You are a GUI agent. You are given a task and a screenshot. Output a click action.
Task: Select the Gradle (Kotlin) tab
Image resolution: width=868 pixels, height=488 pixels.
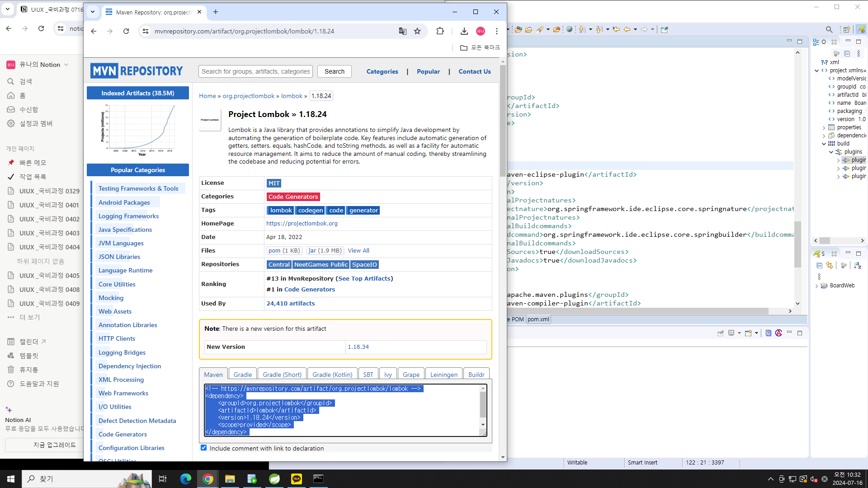(x=332, y=375)
